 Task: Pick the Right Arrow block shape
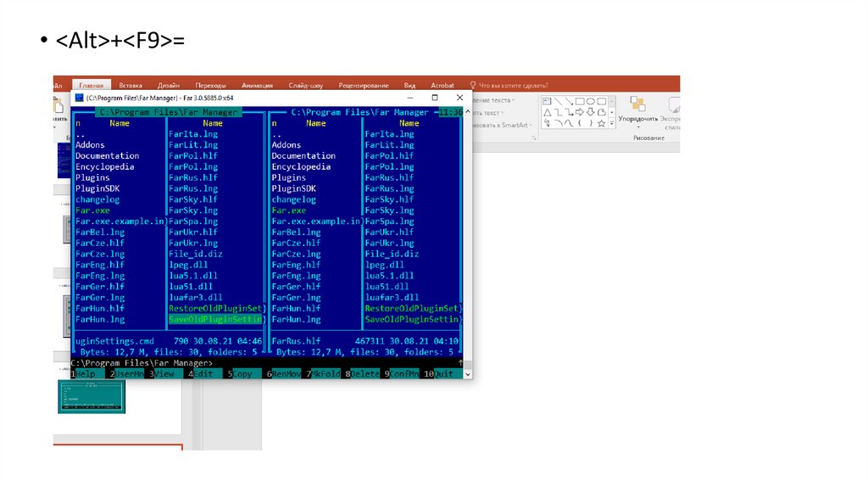coord(580,113)
